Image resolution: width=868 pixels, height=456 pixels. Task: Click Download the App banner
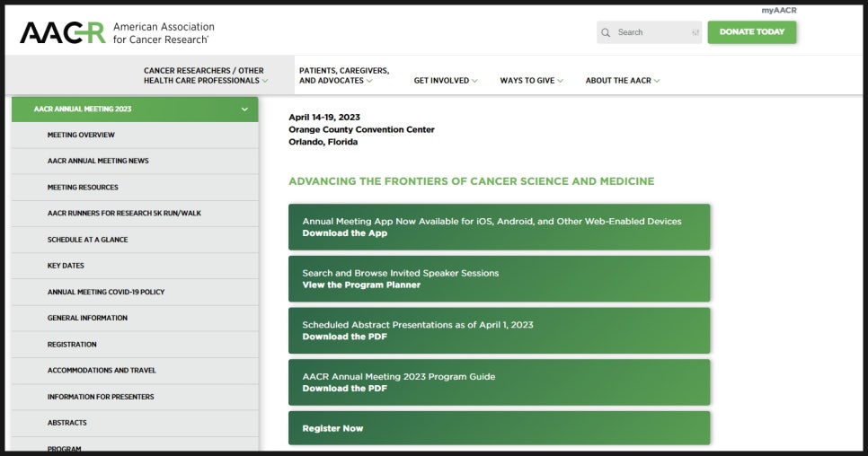tap(499, 227)
